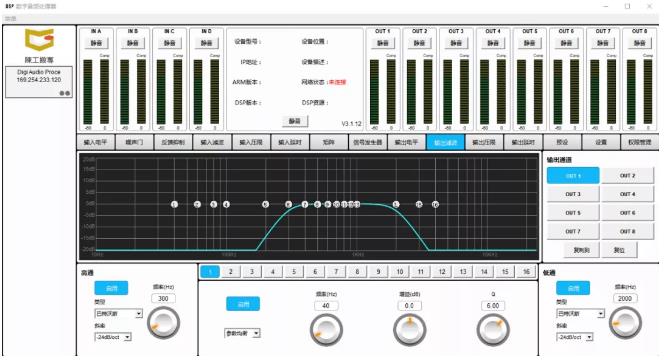The image size is (665, 361).
Task: Click the EQ band frequency knob
Action: point(326,330)
